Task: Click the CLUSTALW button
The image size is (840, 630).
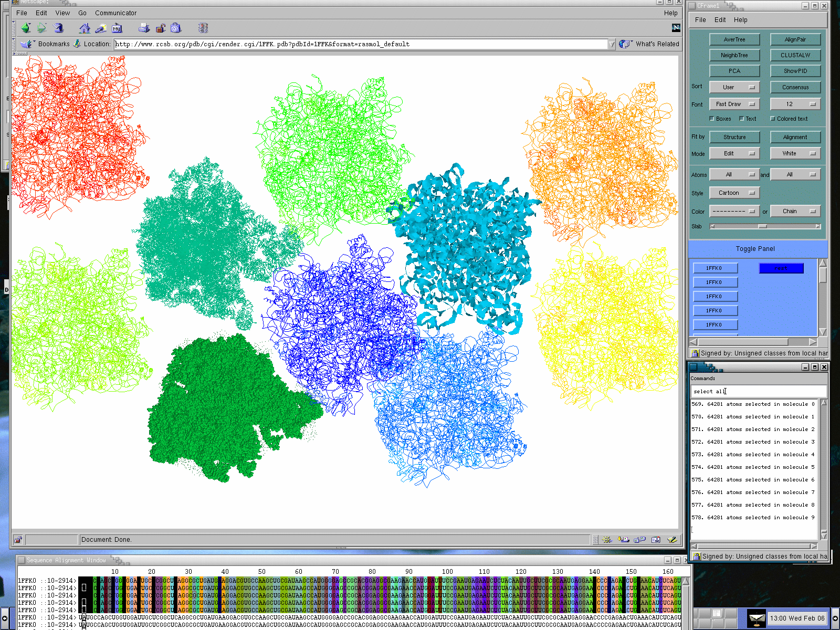Action: pos(795,55)
